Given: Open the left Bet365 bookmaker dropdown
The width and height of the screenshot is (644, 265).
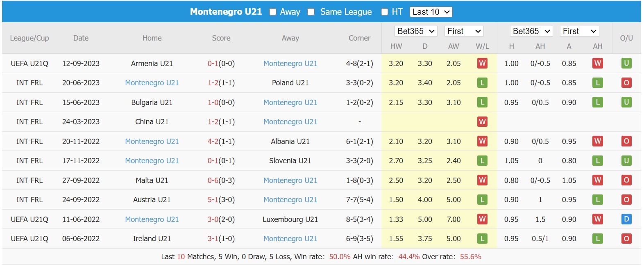Looking at the screenshot, I should pos(416,31).
